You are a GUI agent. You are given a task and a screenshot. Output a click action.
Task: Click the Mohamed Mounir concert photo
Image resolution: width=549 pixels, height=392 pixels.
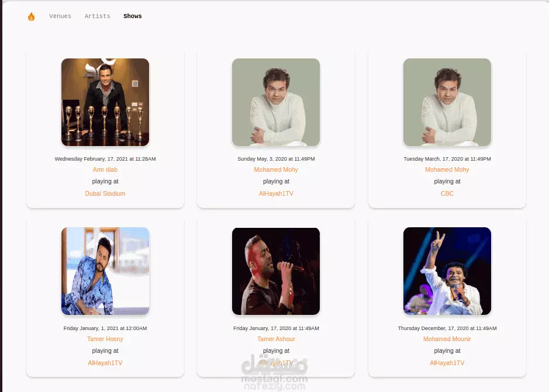coord(447,271)
